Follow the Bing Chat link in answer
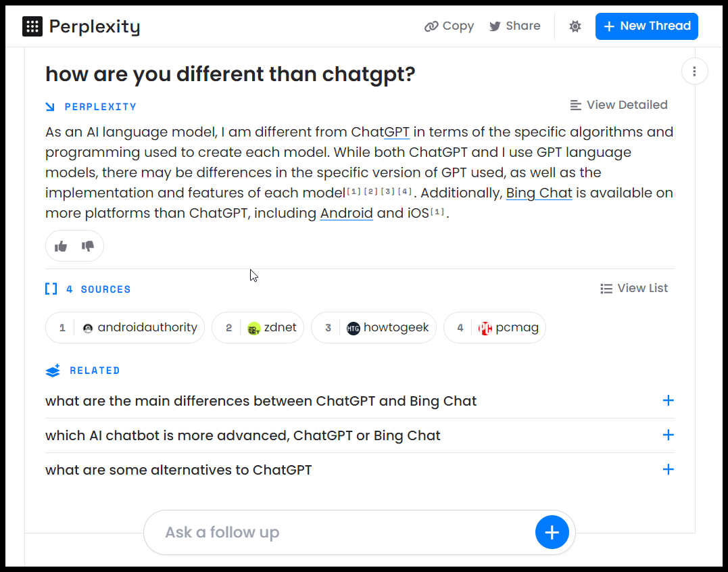 coord(539,193)
